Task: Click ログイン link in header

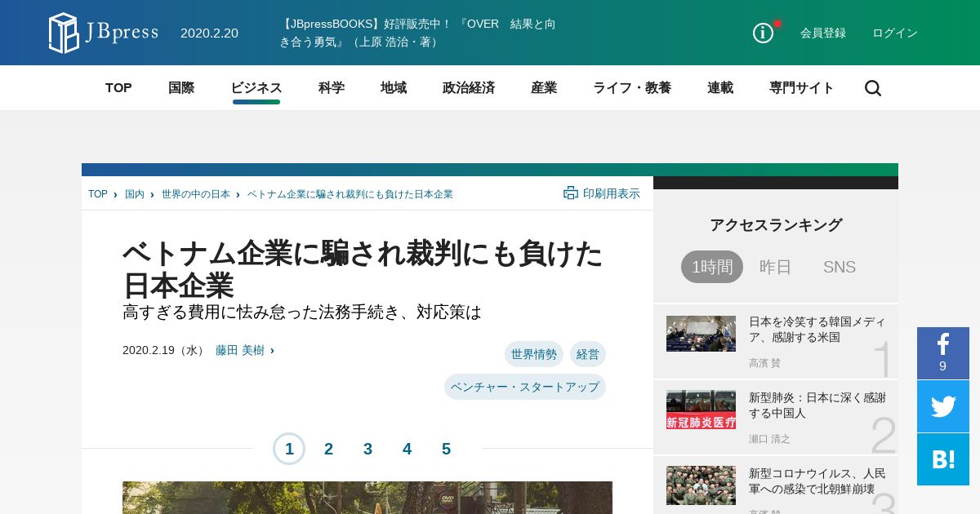Action: click(x=895, y=33)
